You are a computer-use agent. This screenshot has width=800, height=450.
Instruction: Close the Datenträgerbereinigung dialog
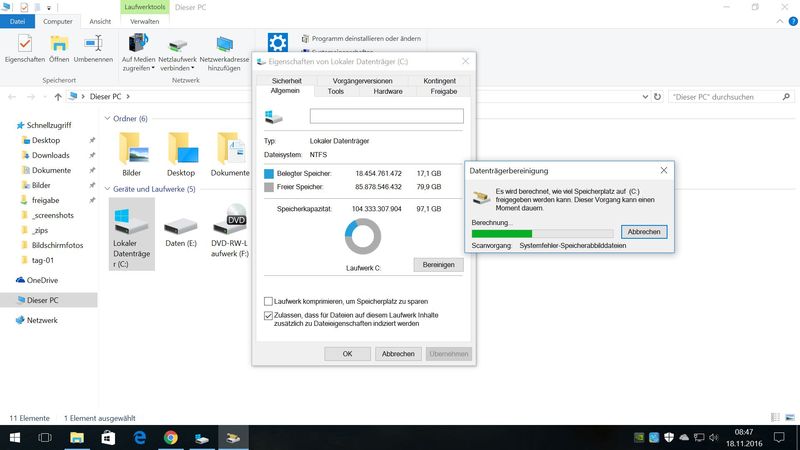click(x=664, y=170)
